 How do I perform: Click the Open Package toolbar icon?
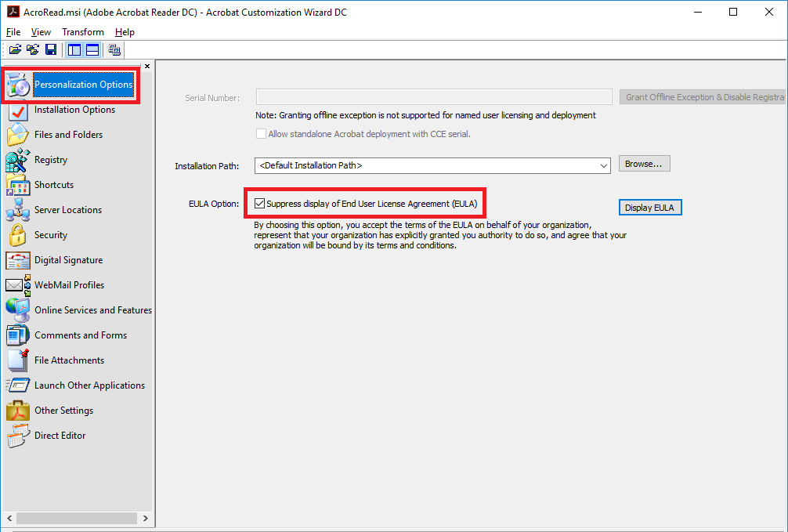coord(14,50)
